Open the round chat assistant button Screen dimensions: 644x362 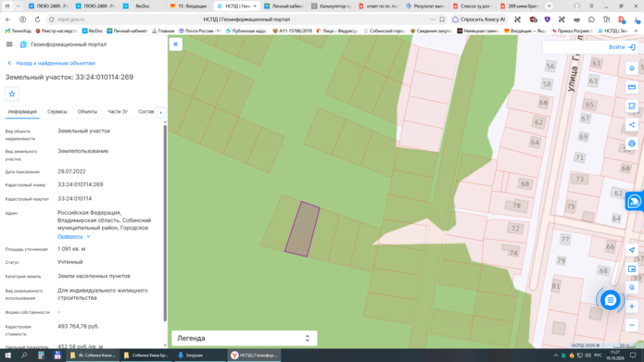pyautogui.click(x=611, y=300)
